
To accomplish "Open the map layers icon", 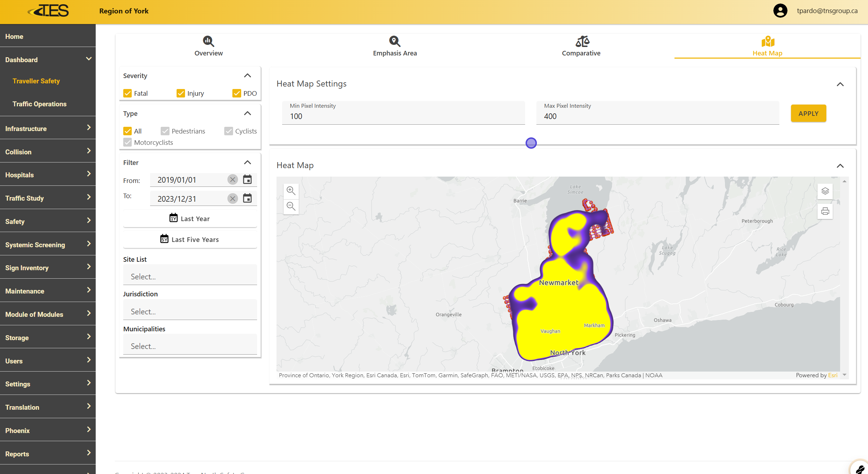I will 825,191.
